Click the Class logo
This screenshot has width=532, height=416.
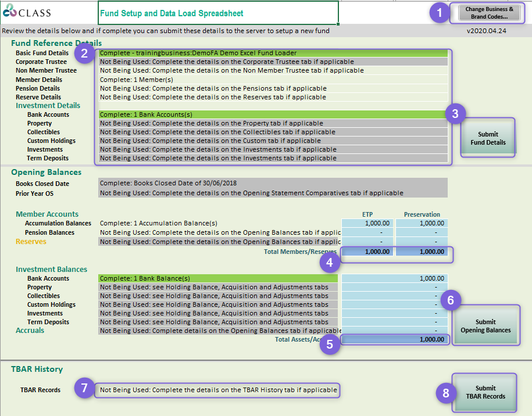point(27,11)
